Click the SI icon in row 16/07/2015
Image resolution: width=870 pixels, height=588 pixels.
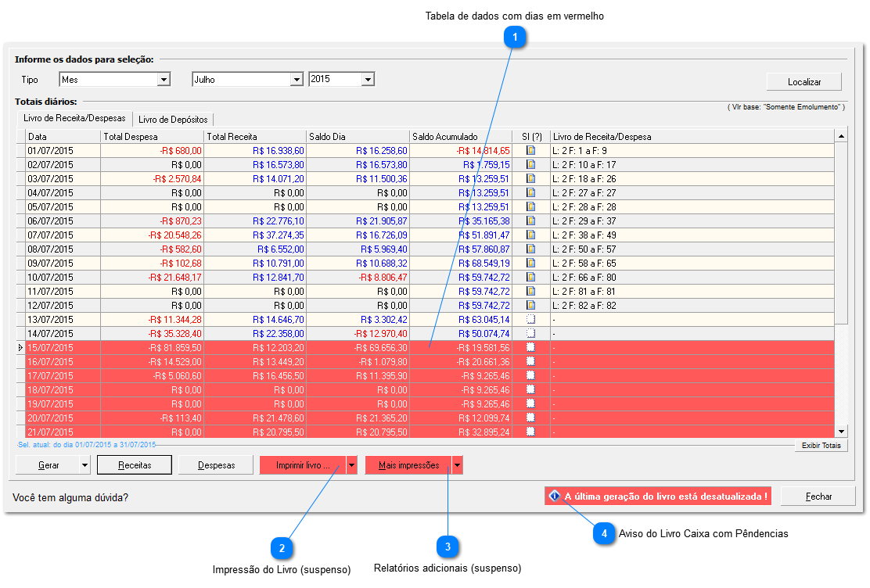coord(531,362)
